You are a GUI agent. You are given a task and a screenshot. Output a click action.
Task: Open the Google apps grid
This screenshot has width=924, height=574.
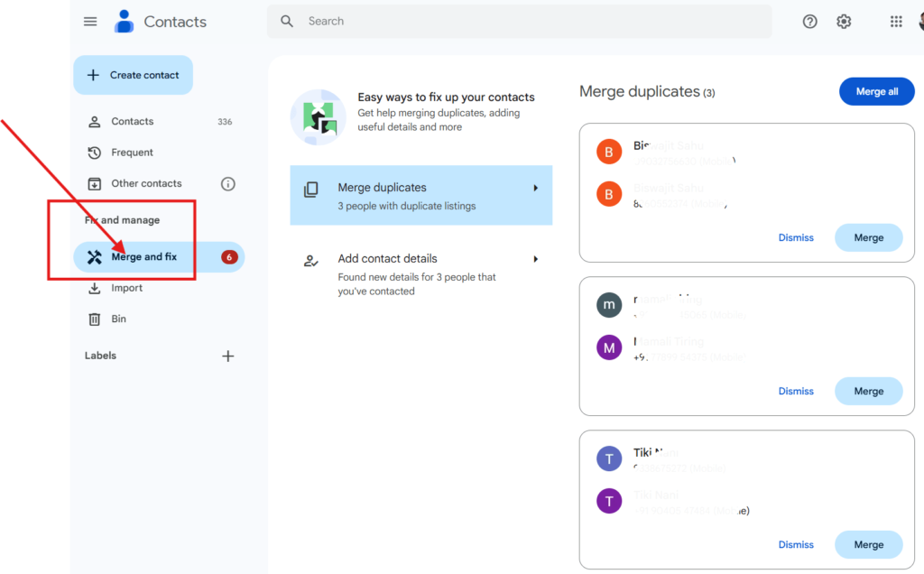tap(896, 22)
